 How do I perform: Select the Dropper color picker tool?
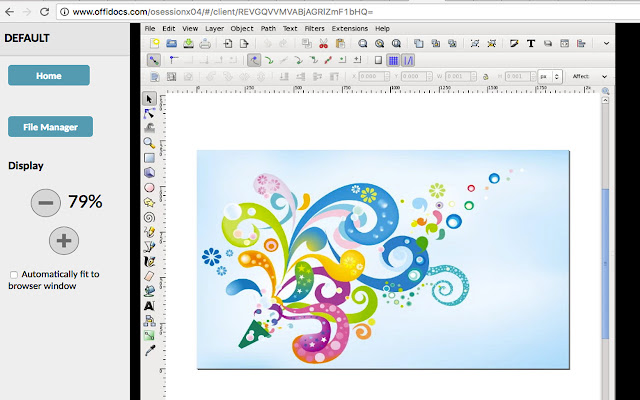150,350
